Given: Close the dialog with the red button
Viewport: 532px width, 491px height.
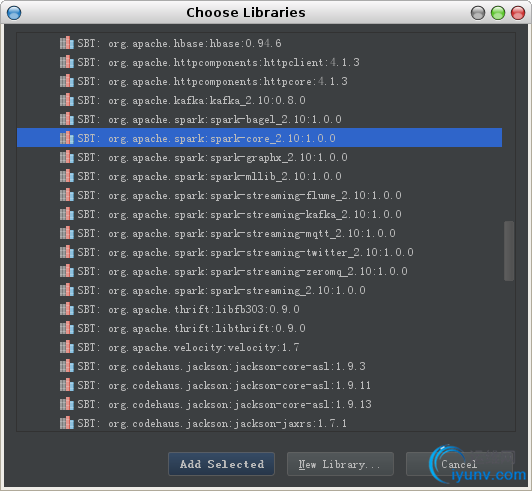Looking at the screenshot, I should pyautogui.click(x=518, y=13).
